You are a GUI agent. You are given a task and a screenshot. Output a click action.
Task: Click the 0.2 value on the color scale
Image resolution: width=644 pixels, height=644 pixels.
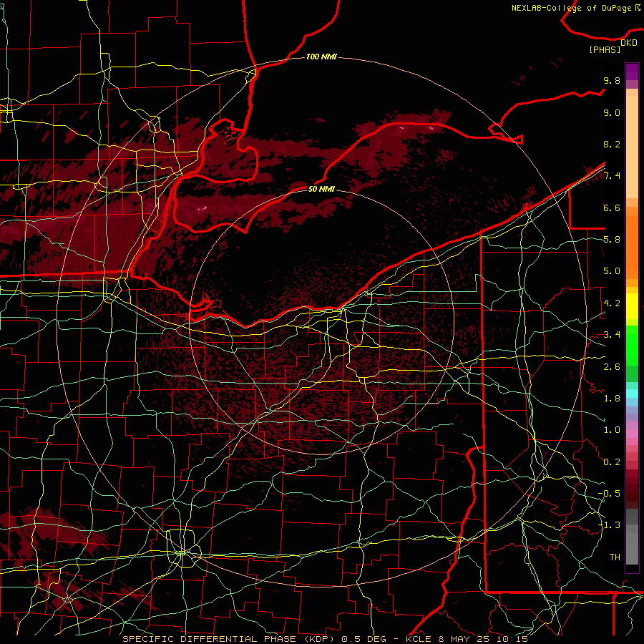tap(612, 462)
